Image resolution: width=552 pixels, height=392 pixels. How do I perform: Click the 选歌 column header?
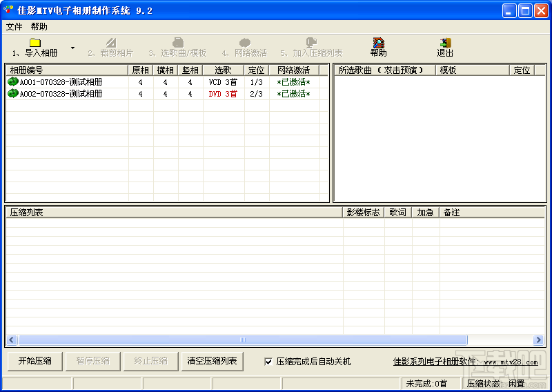click(224, 70)
